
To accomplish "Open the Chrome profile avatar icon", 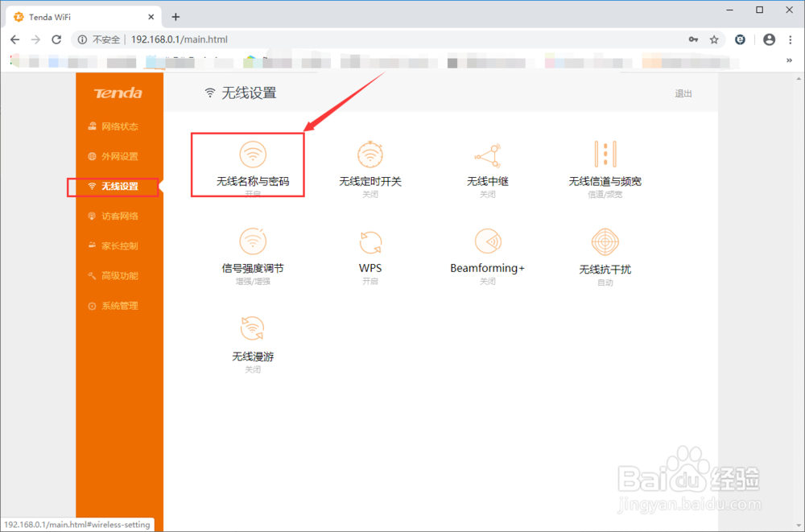I will click(769, 39).
